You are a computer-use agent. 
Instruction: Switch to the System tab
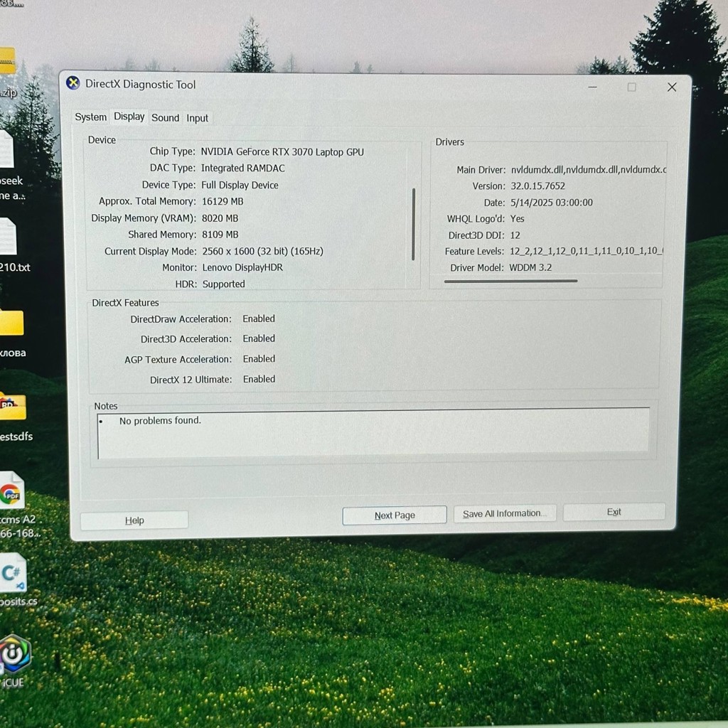coord(90,117)
